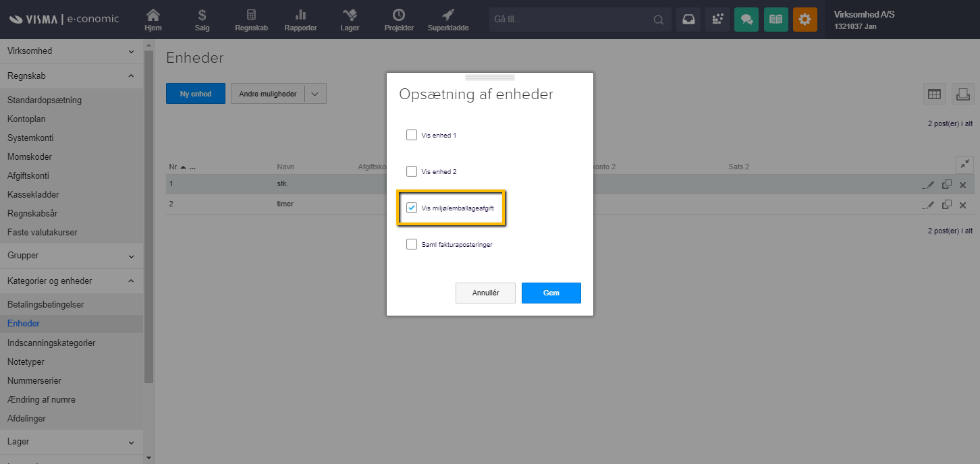Click the Gå til search field
The height and width of the screenshot is (464, 980).
tap(570, 20)
